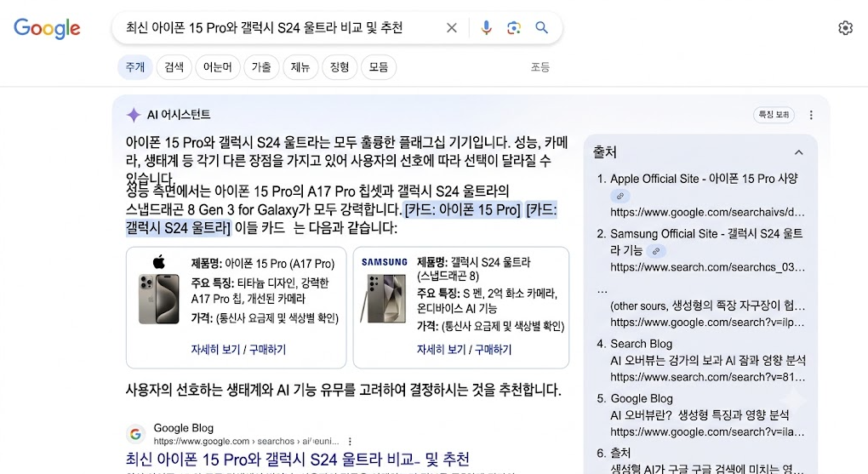
Task: Click the Apple logo in iPhone card
Action: coord(159,261)
